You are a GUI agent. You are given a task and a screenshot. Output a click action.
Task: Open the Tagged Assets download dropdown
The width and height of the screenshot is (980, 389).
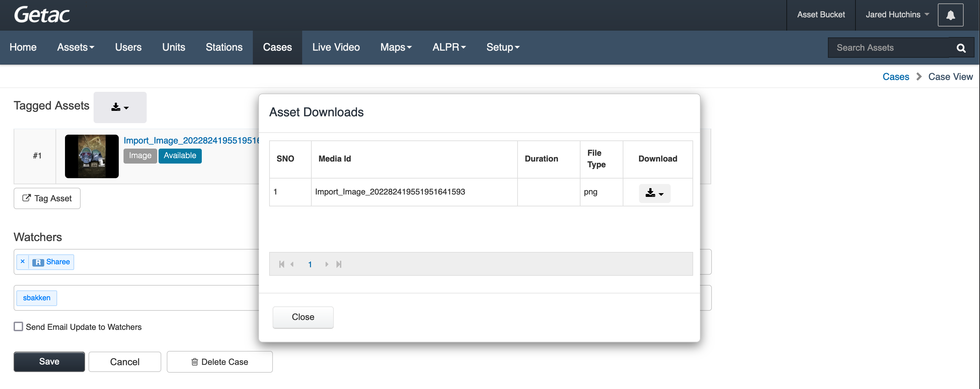tap(120, 107)
